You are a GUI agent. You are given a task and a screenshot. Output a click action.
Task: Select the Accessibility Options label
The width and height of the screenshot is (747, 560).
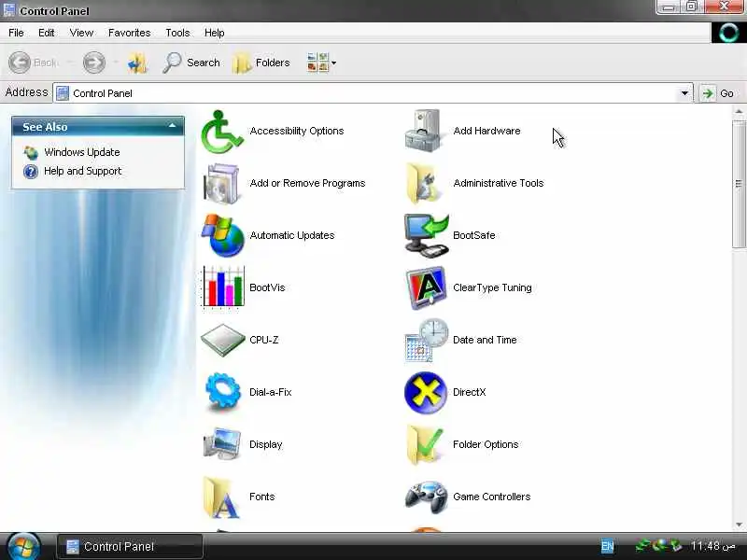tap(297, 131)
